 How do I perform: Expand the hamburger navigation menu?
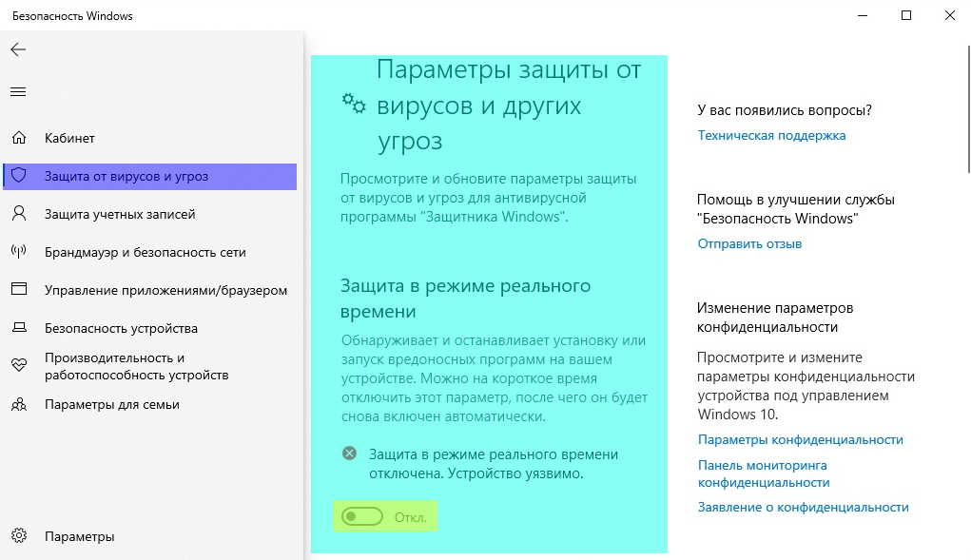tap(18, 92)
